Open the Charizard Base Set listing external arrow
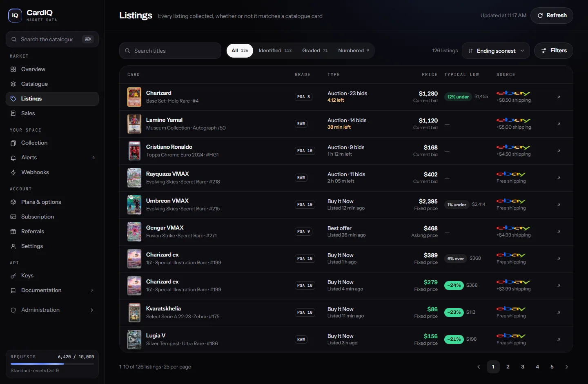The image size is (588, 384). 559,97
